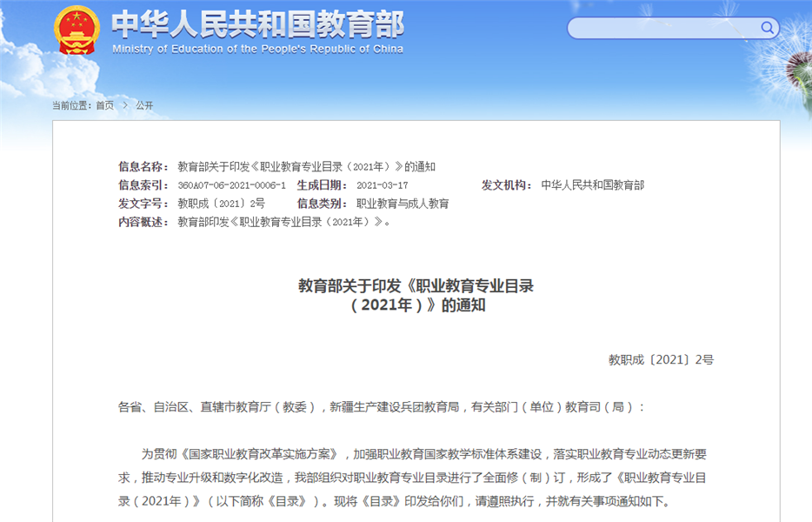Click the 内容概述 summary text
The height and width of the screenshot is (522, 812).
pyautogui.click(x=283, y=222)
